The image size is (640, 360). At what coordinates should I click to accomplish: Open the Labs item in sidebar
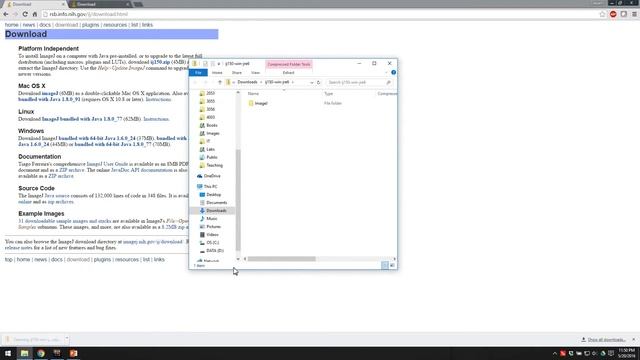coord(207,149)
